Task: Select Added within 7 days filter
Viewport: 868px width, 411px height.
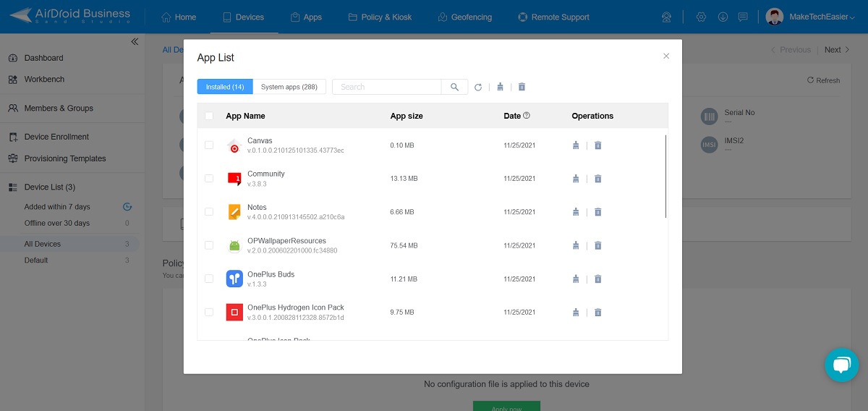Action: (57, 207)
